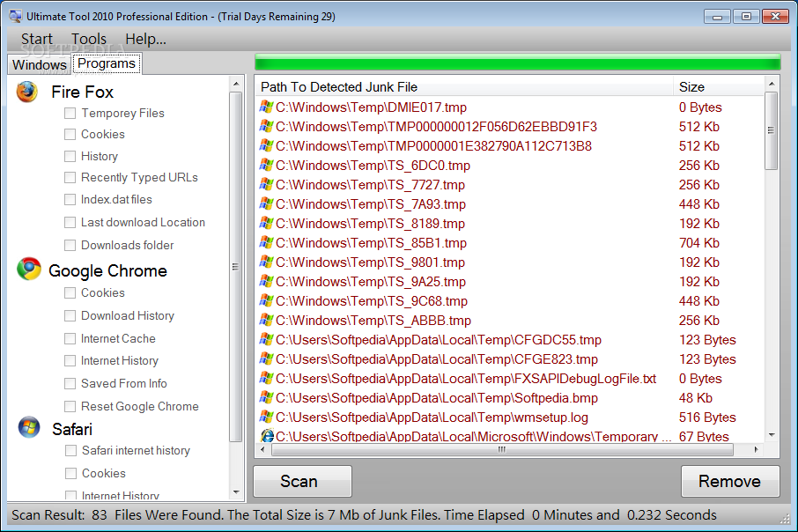Enable Recently Typed URLs checkbox

pyautogui.click(x=70, y=178)
